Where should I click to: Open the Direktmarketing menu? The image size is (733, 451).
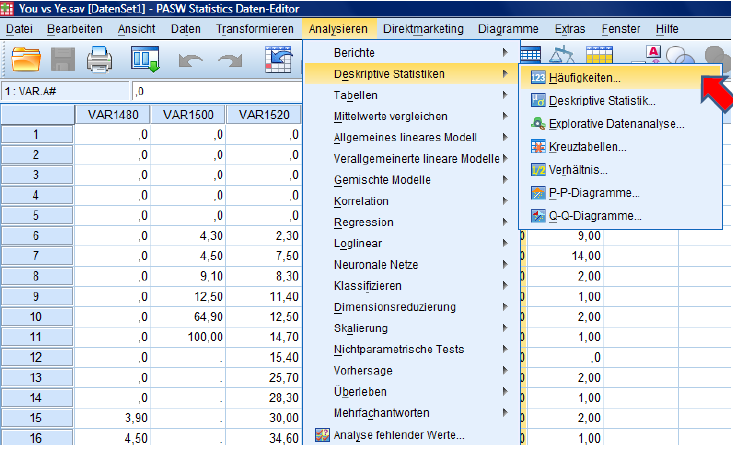point(423,29)
